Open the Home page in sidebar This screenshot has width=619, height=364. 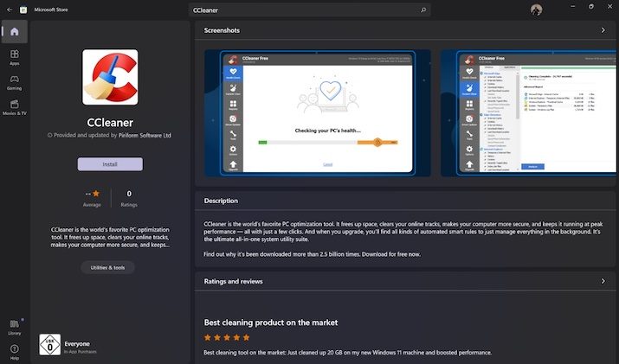[15, 31]
